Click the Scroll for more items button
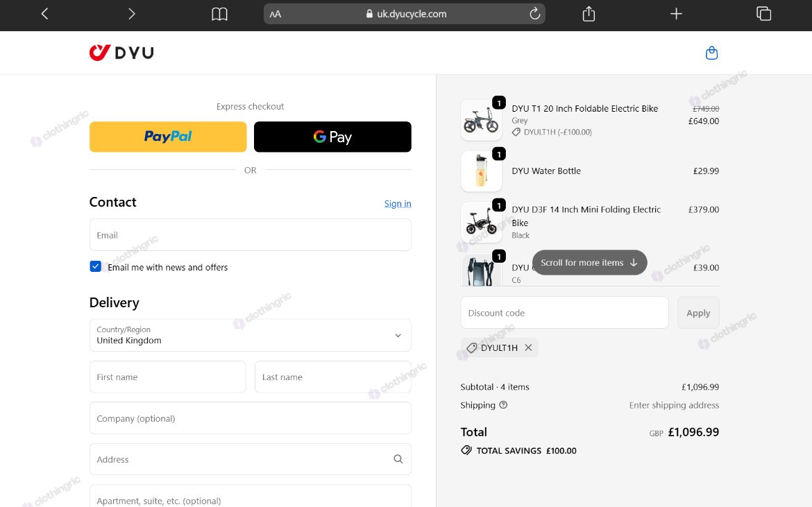812x507 pixels. (589, 263)
